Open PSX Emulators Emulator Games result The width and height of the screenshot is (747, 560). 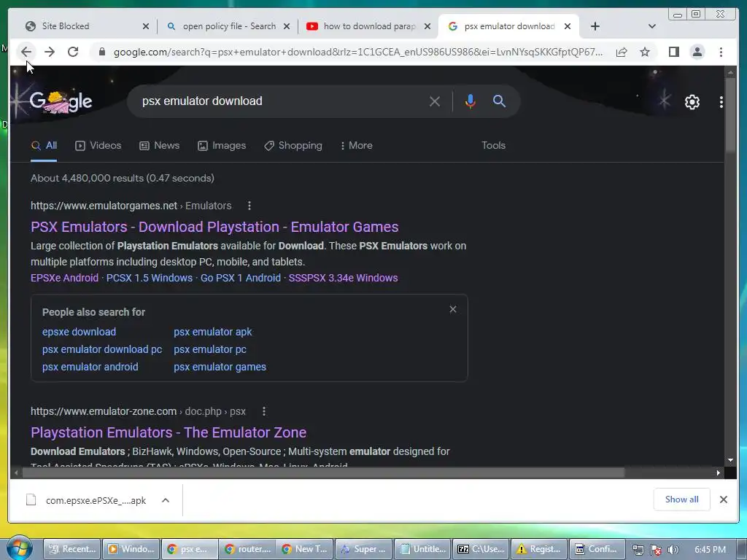click(214, 227)
